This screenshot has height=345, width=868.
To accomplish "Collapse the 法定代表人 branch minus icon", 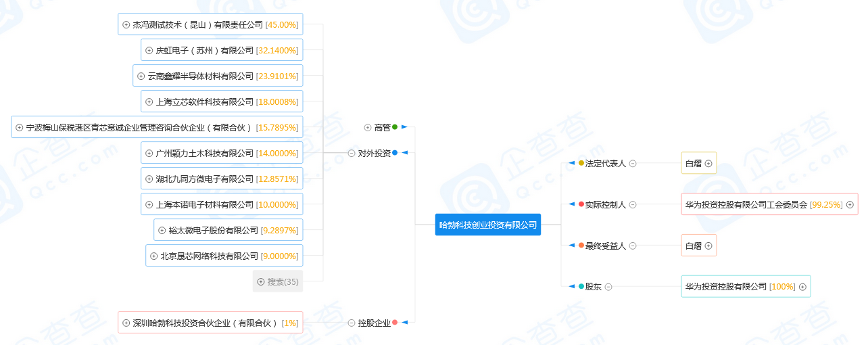I will [633, 163].
